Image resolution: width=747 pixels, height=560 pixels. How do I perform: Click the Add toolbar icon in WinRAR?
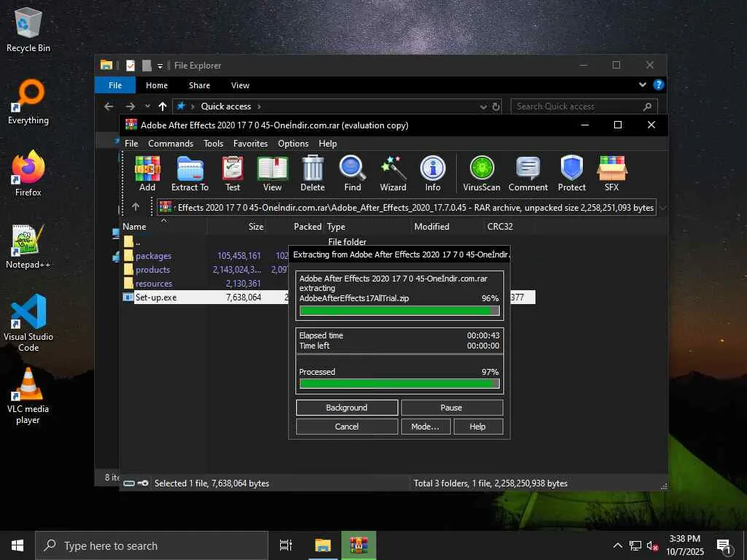click(147, 174)
